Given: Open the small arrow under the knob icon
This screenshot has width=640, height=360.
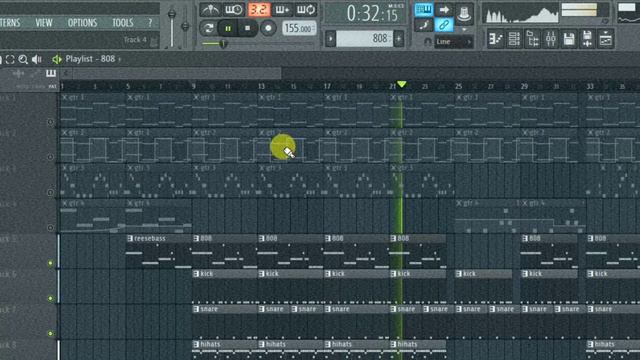Looking at the screenshot, I should coord(464,30).
